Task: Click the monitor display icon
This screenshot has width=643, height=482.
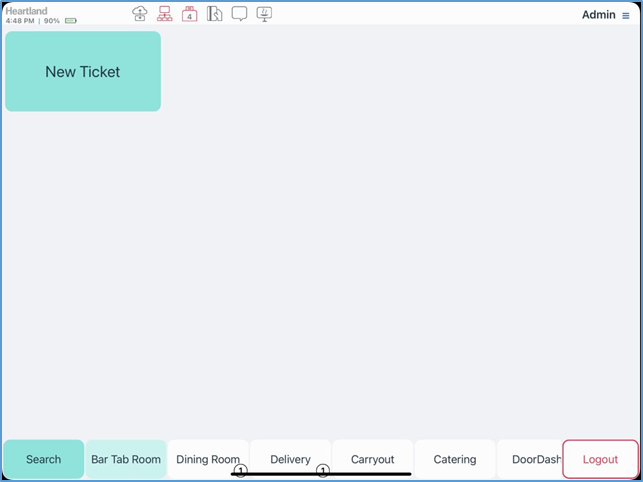Action: tap(264, 14)
